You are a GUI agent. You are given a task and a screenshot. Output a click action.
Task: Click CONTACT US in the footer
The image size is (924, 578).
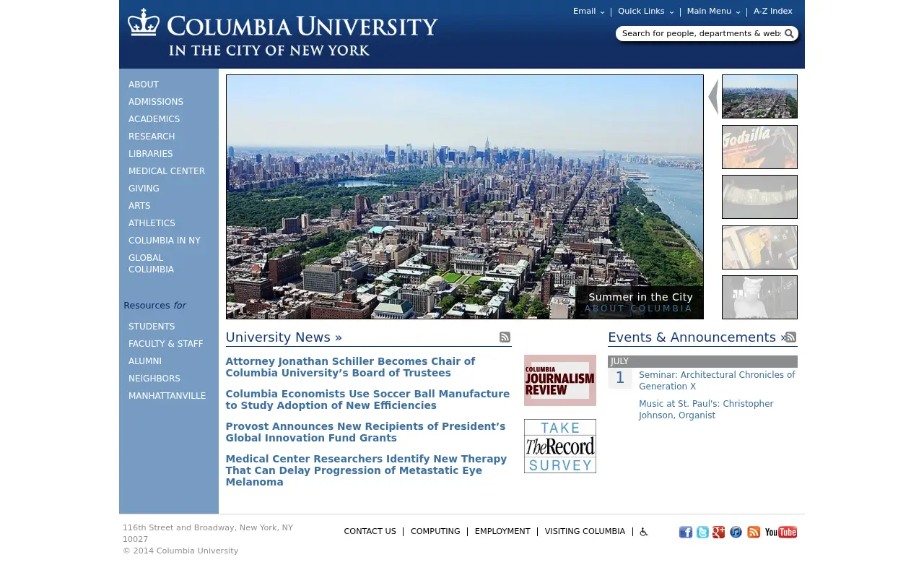coord(370,532)
